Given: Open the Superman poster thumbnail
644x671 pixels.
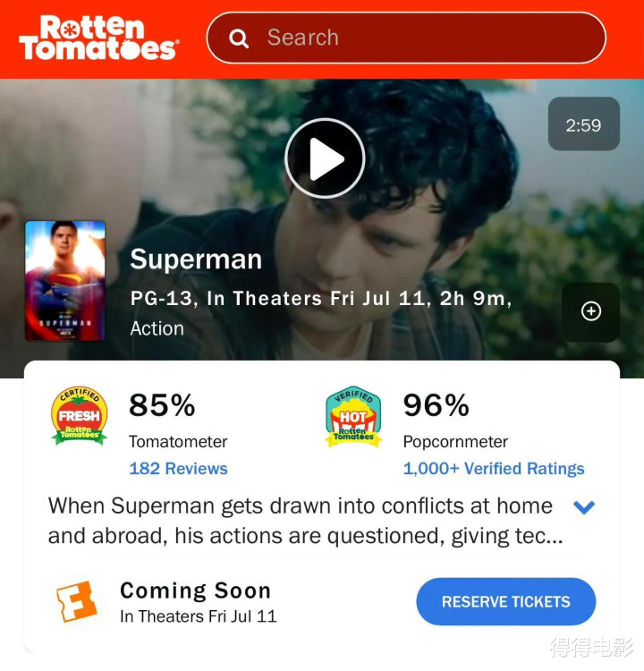Looking at the screenshot, I should [x=65, y=281].
